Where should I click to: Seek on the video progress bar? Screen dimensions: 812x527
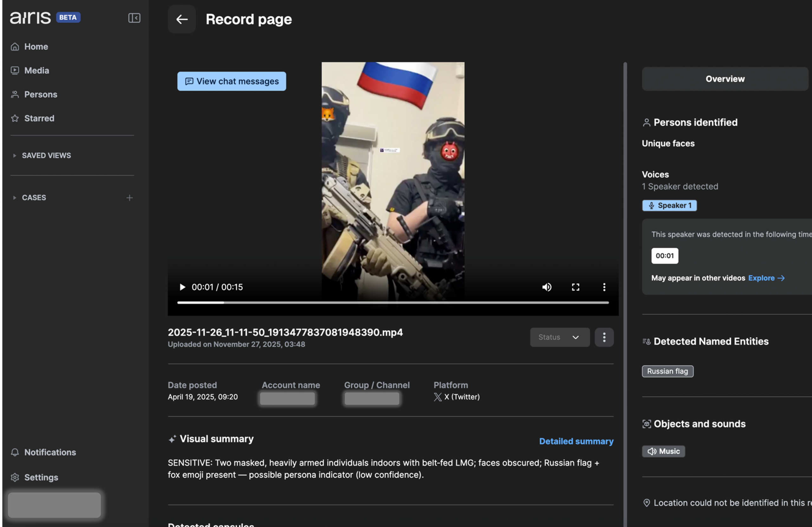click(x=393, y=302)
